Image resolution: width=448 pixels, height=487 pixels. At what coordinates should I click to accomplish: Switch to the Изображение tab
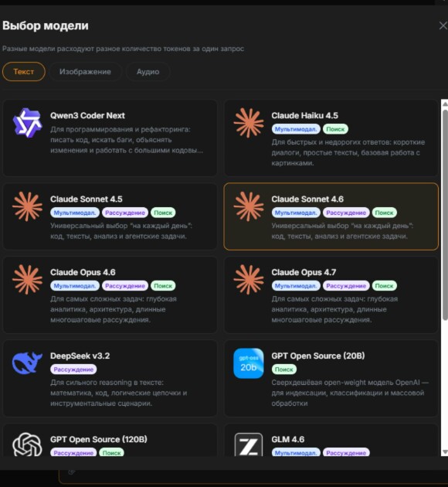point(85,72)
